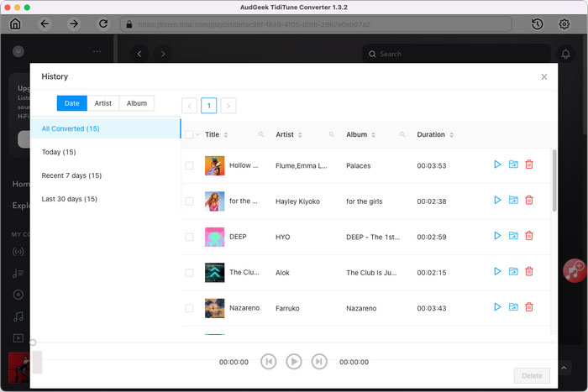Click the playback progress slider handle
The height and width of the screenshot is (392, 588).
[x=33, y=342]
